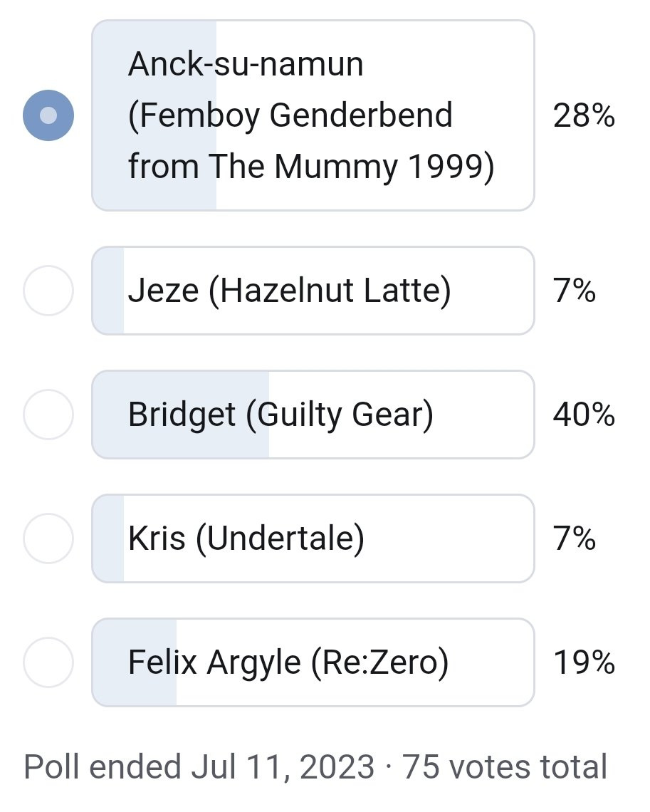The width and height of the screenshot is (650, 812).
Task: Click the shaded progress fill in Bridget's bar
Action: (x=181, y=415)
